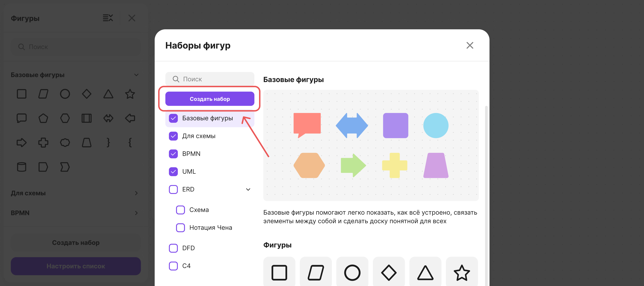Select the closing curly brace shape in the left panel
The height and width of the screenshot is (286, 644).
tap(108, 143)
